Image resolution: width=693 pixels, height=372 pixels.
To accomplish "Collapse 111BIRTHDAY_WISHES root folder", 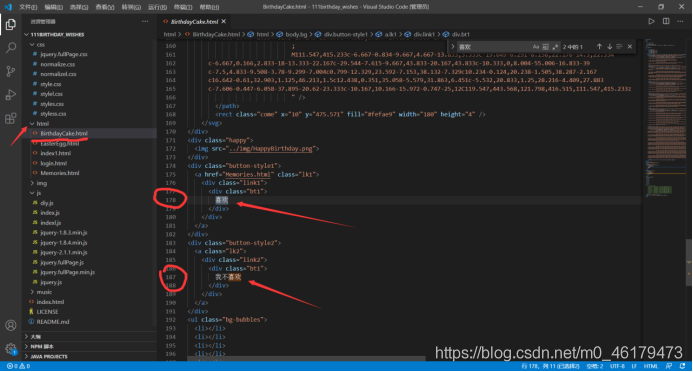I will coord(27,34).
